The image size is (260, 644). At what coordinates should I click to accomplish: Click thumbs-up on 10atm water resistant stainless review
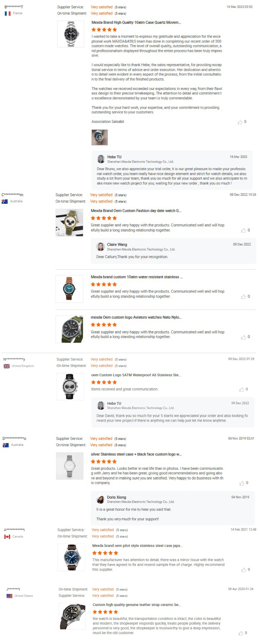coord(243,297)
